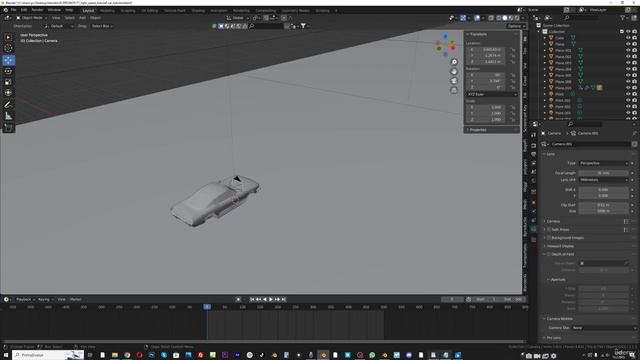
Task: Open the Select Box drag dropdown
Action: [x=102, y=26]
